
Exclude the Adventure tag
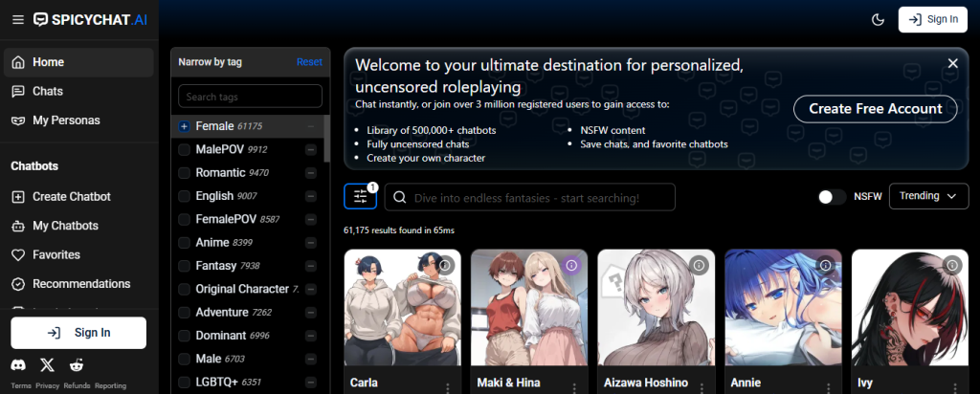tap(311, 312)
